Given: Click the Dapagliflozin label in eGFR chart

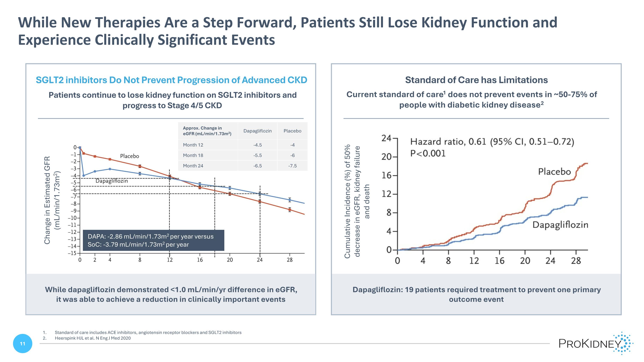Looking at the screenshot, I should [111, 181].
